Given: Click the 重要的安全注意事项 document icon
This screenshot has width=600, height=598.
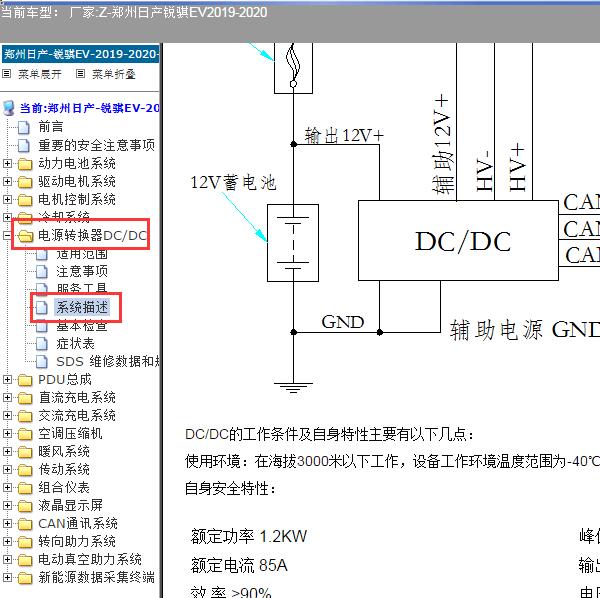Looking at the screenshot, I should tap(24, 145).
